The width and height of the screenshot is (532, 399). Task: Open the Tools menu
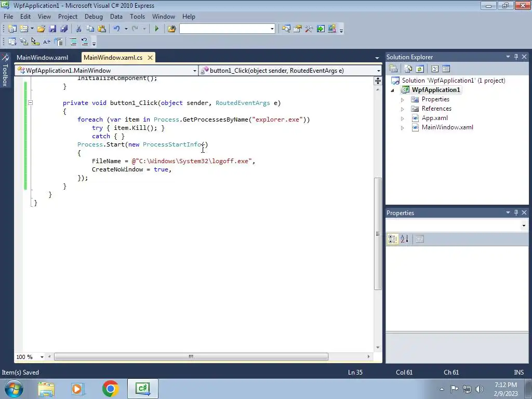[x=137, y=16]
